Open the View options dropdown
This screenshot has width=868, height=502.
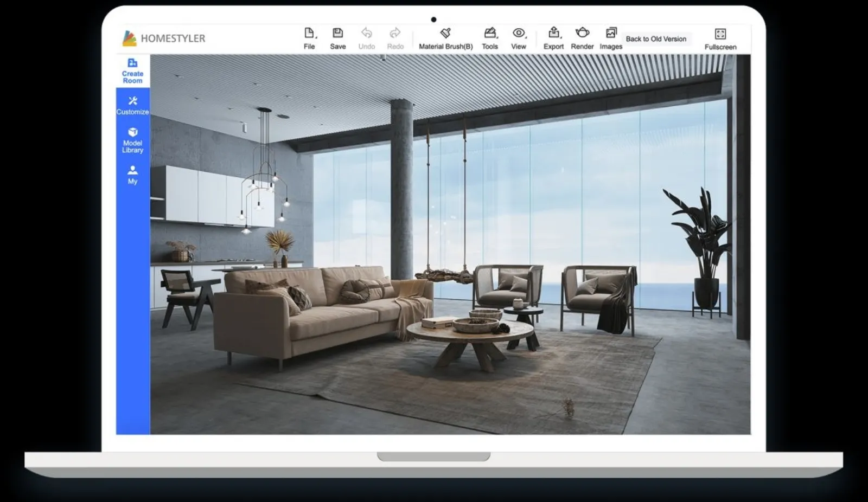[519, 38]
